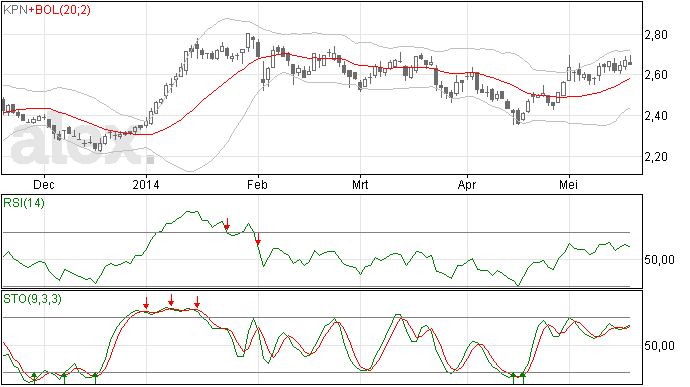This screenshot has width=690, height=387.
Task: Click the Apr date axis label
Action: point(467,184)
